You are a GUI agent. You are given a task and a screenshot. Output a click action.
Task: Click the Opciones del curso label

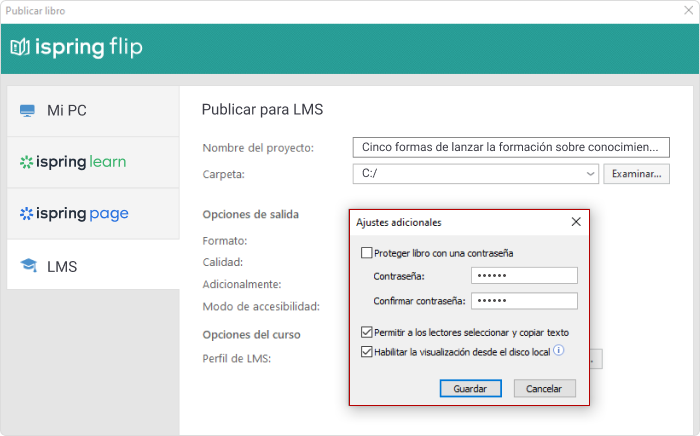[251, 335]
